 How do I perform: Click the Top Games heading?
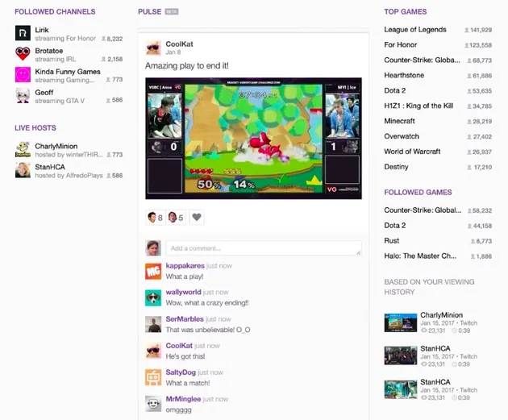click(x=406, y=11)
